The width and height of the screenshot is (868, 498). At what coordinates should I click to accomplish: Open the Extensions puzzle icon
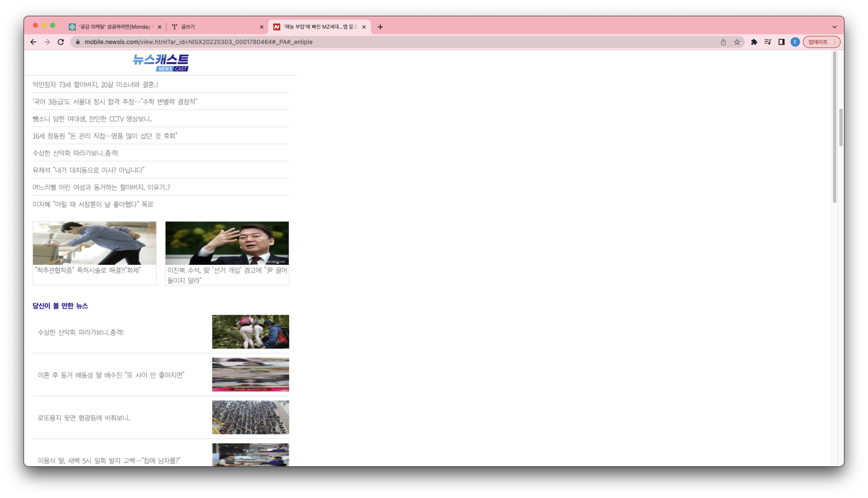pyautogui.click(x=754, y=42)
